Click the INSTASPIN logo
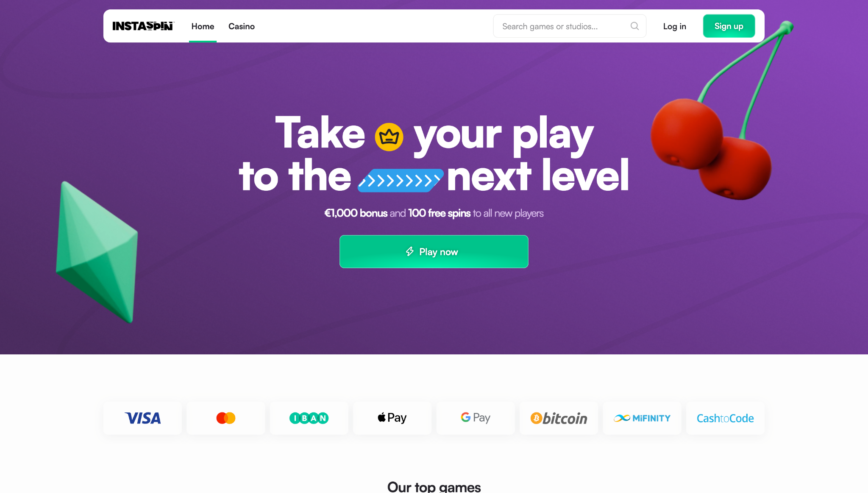Image resolution: width=868 pixels, height=493 pixels. [143, 26]
